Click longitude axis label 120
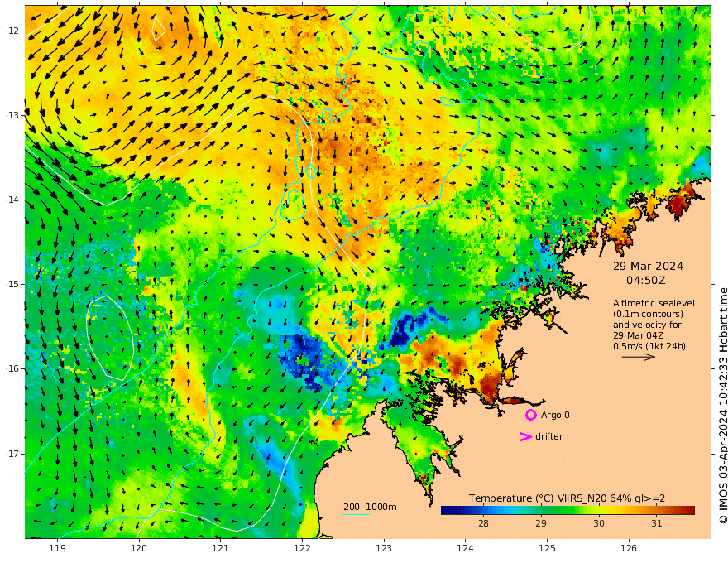The width and height of the screenshot is (728, 563). pyautogui.click(x=139, y=549)
